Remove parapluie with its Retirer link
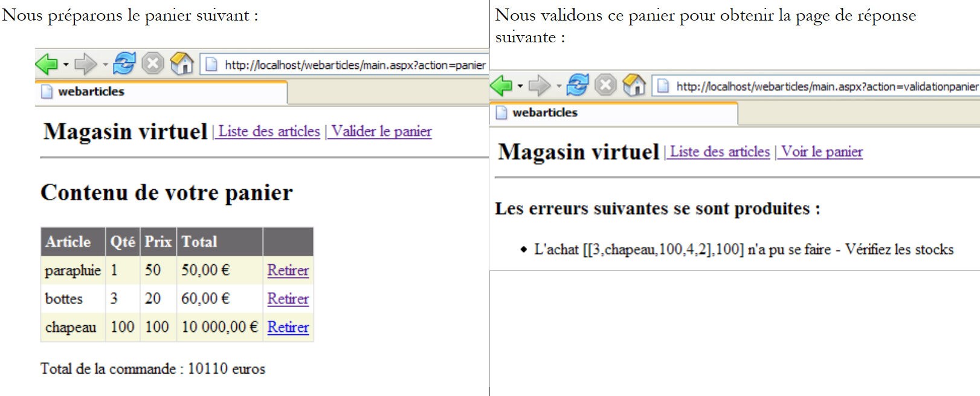This screenshot has width=980, height=396. click(x=288, y=270)
